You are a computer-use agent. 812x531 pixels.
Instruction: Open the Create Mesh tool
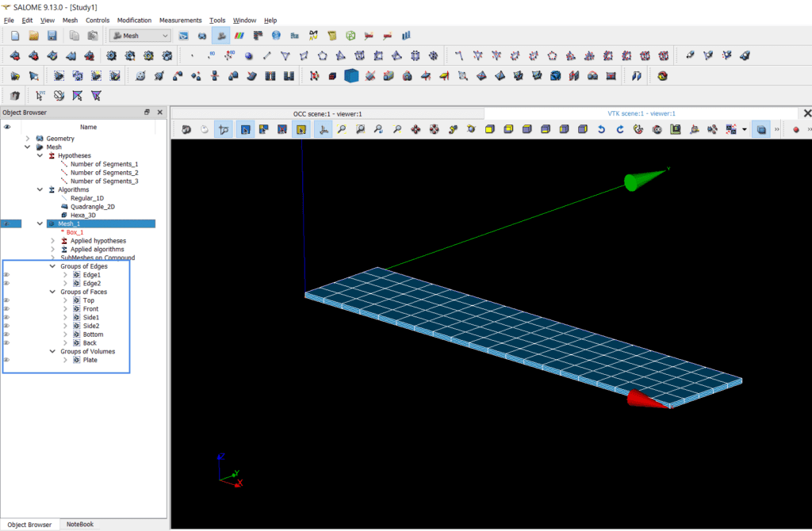pyautogui.click(x=16, y=55)
